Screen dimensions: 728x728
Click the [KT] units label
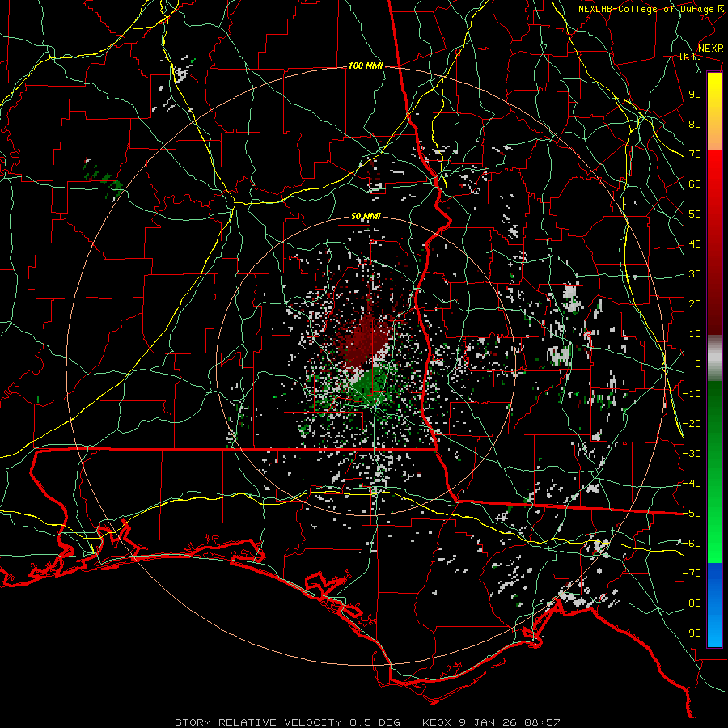pos(690,56)
